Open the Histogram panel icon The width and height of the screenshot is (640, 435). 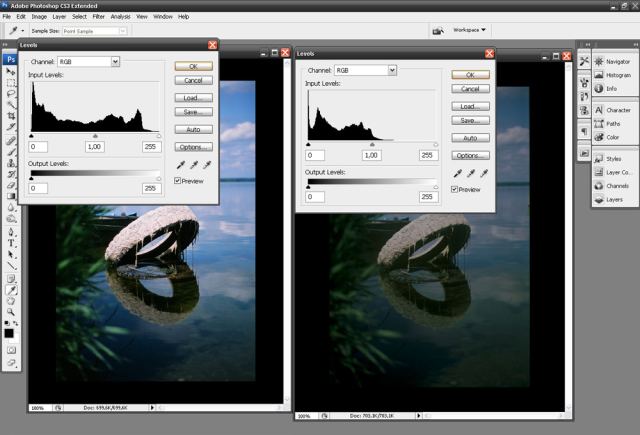click(599, 75)
